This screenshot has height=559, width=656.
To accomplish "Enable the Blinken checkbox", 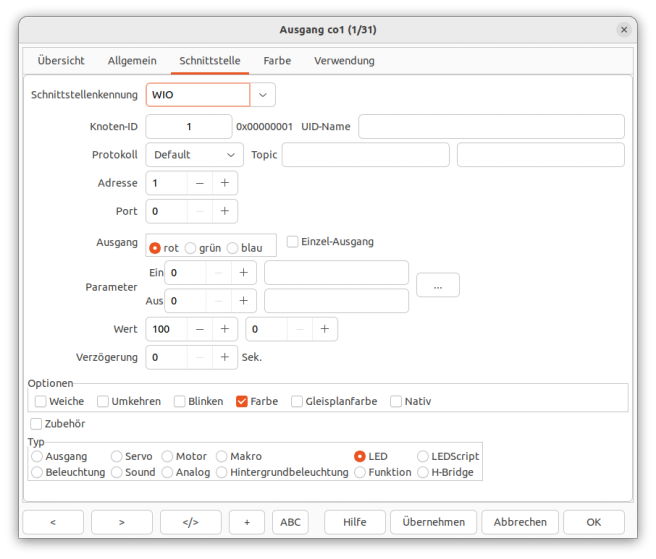I will point(180,401).
